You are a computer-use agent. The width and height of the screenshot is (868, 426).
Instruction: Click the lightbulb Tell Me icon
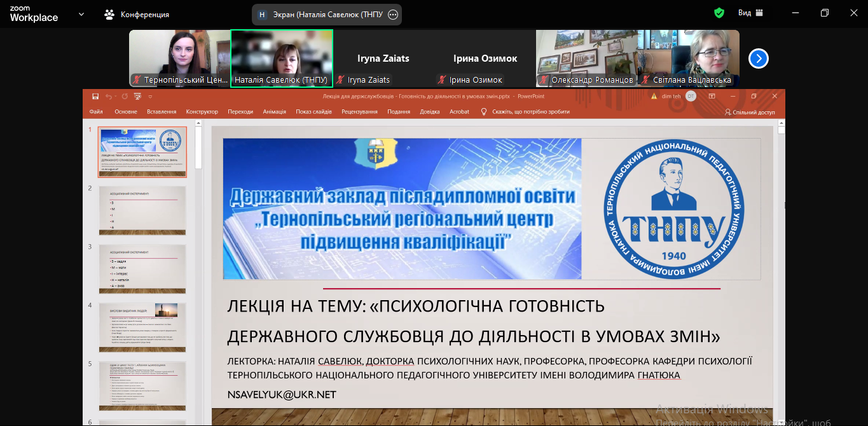click(x=484, y=112)
